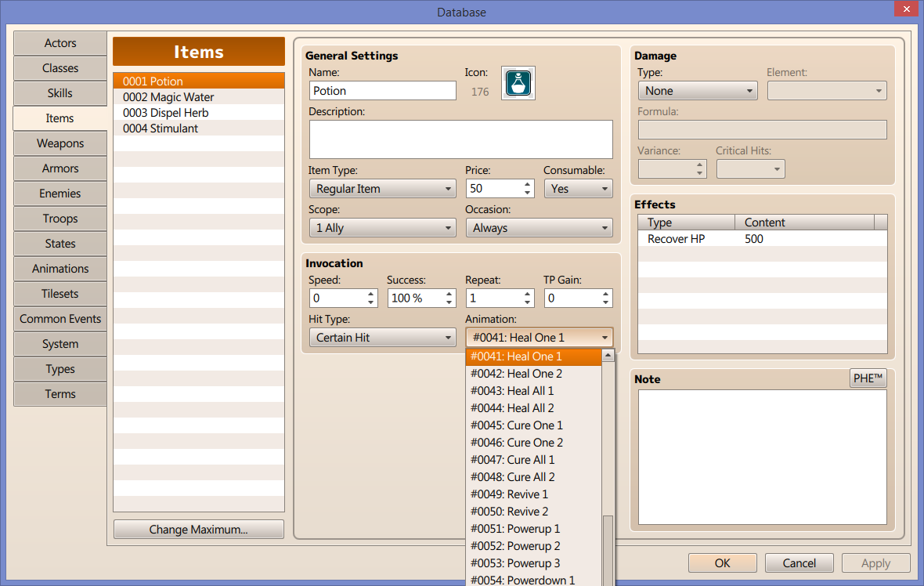Viewport: 924px width, 586px height.
Task: Open the Item Type dropdown
Action: tap(382, 189)
